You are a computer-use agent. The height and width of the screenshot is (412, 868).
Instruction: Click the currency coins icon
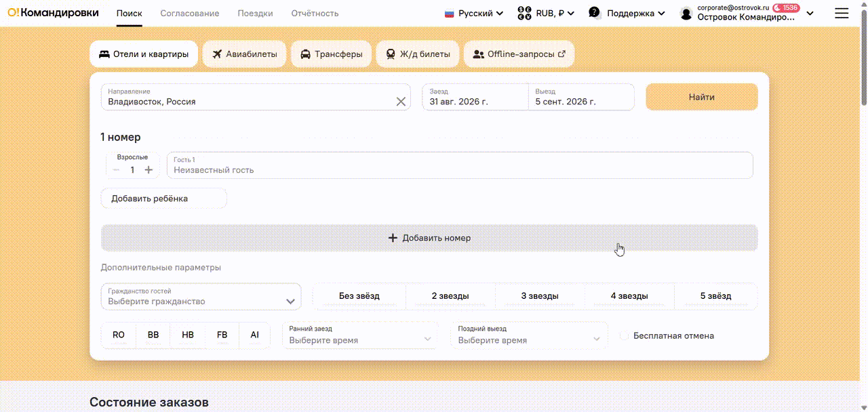(524, 13)
